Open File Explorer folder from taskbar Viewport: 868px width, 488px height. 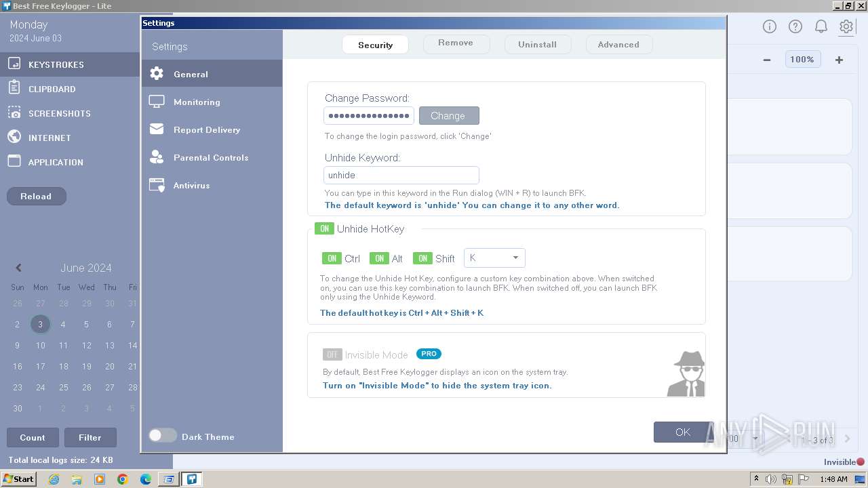tap(77, 479)
